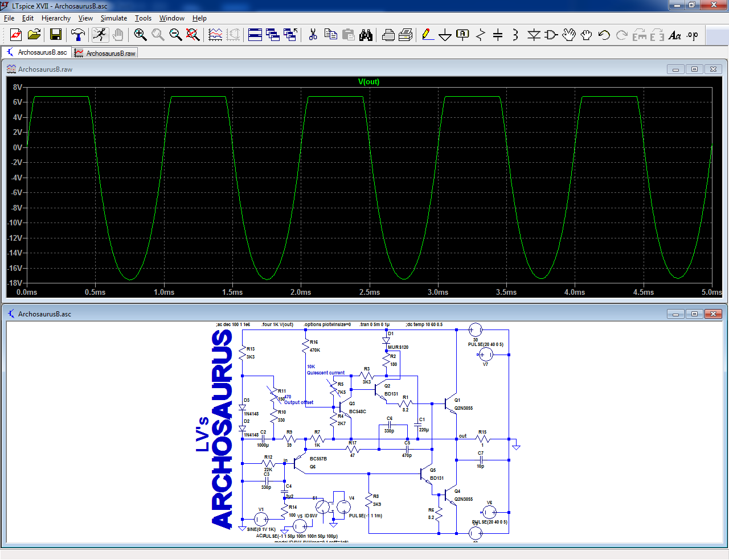Image resolution: width=729 pixels, height=560 pixels.
Task: Click the 2.5ms time axis label
Action: click(x=370, y=292)
